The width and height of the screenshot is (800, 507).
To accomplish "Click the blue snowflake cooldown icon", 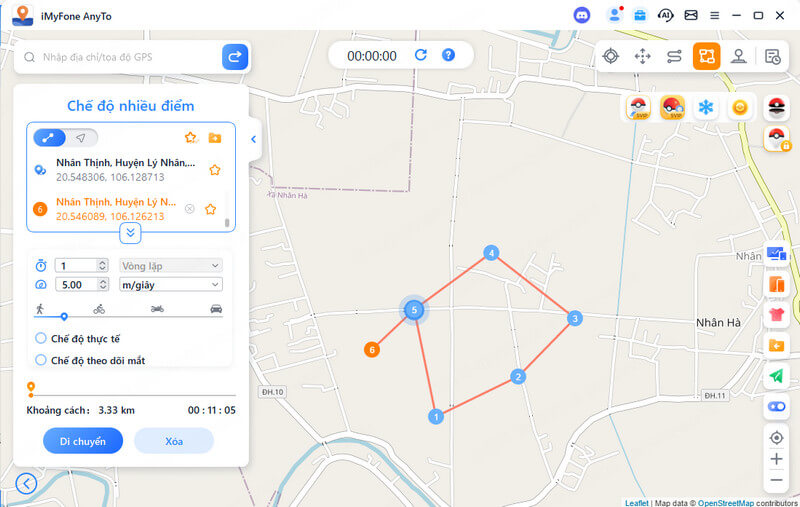I will pos(706,107).
